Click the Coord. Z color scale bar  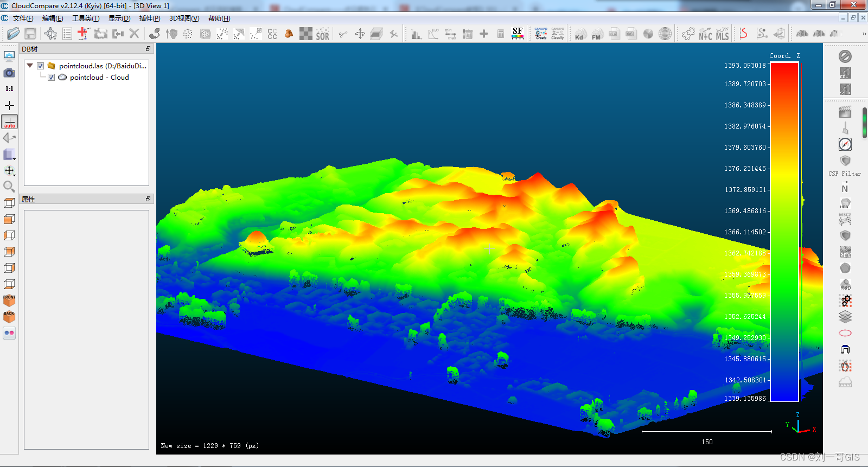coord(784,232)
